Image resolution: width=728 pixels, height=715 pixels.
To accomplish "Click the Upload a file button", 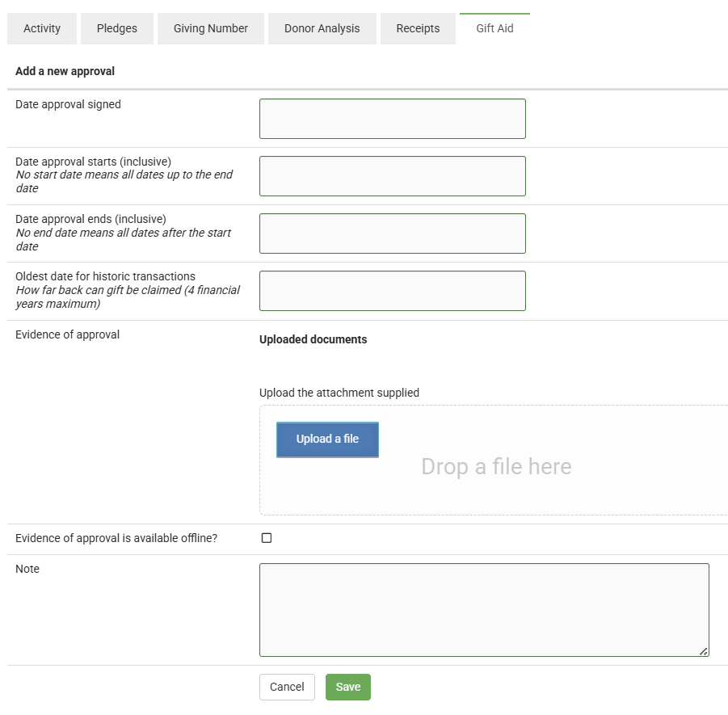I will pyautogui.click(x=327, y=440).
